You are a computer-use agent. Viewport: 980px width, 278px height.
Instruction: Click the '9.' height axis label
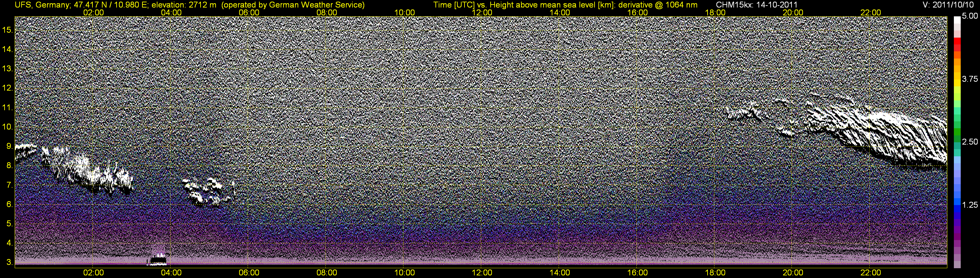pos(9,146)
